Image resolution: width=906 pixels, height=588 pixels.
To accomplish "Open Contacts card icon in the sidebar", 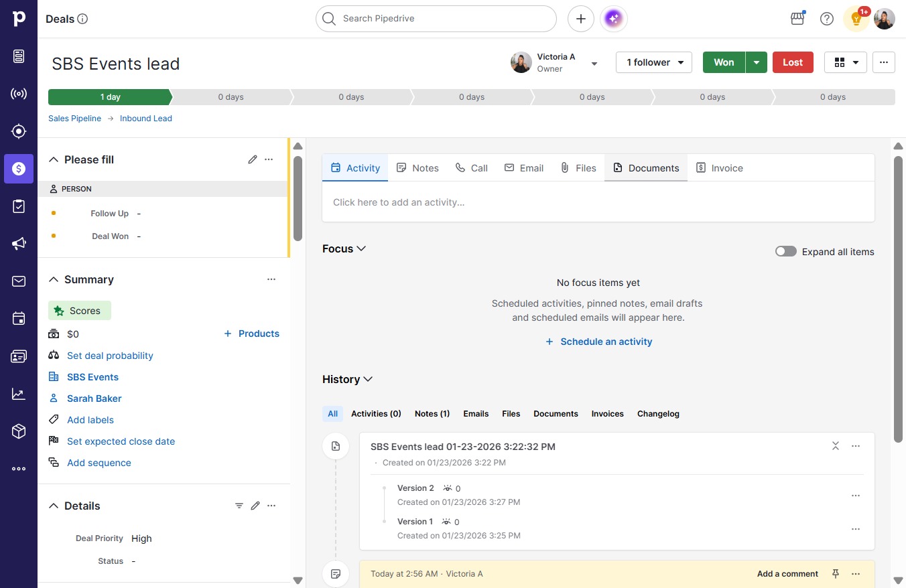I will click(x=19, y=356).
